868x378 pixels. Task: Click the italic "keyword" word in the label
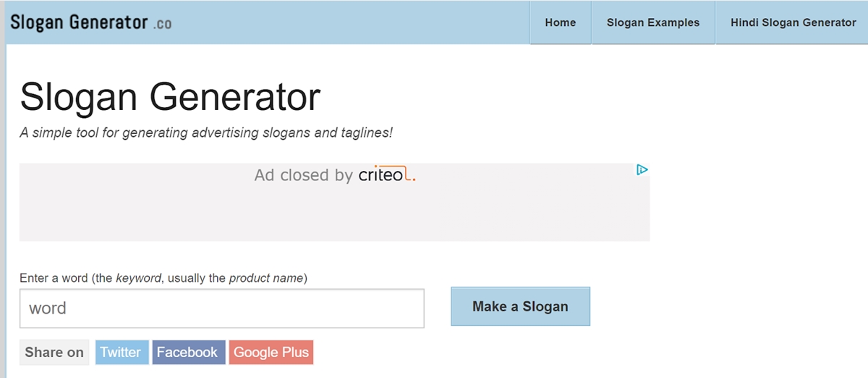point(138,278)
